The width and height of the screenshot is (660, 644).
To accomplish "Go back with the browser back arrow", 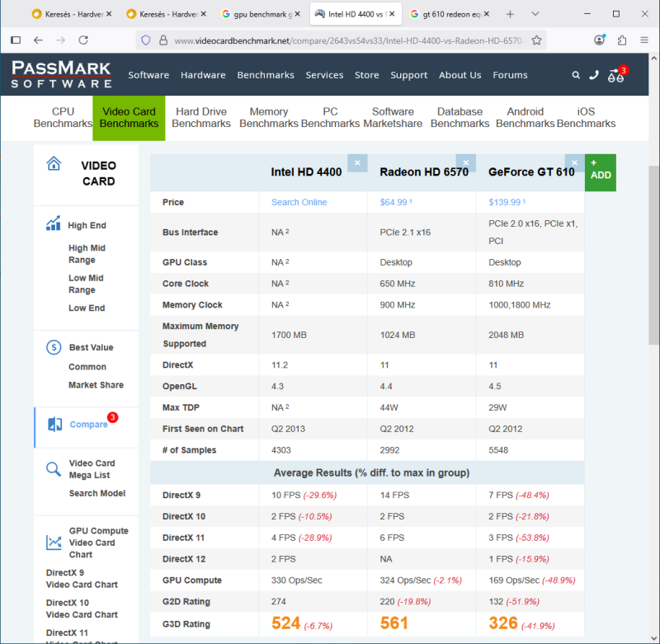I will tap(38, 40).
